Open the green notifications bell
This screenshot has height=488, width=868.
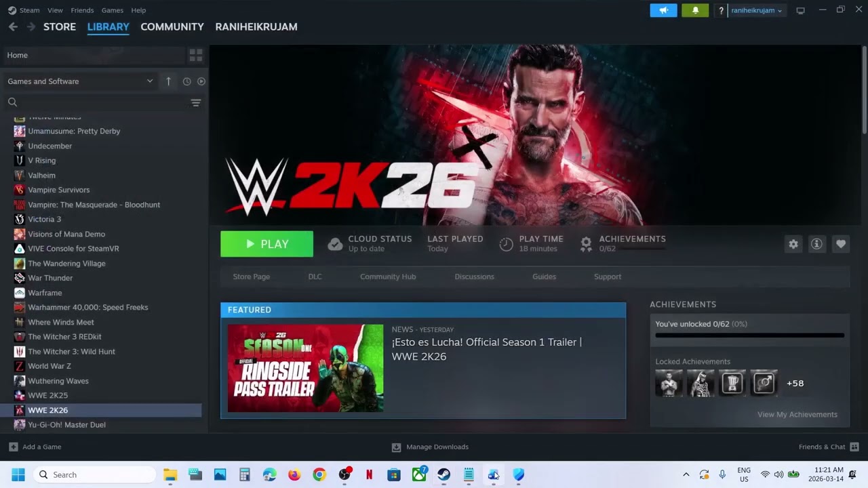pyautogui.click(x=695, y=10)
